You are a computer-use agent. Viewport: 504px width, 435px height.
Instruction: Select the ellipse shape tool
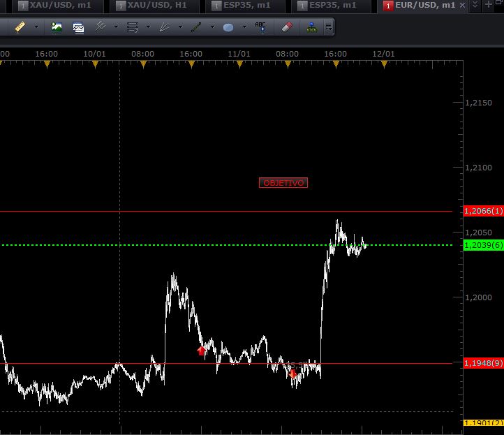pyautogui.click(x=228, y=28)
